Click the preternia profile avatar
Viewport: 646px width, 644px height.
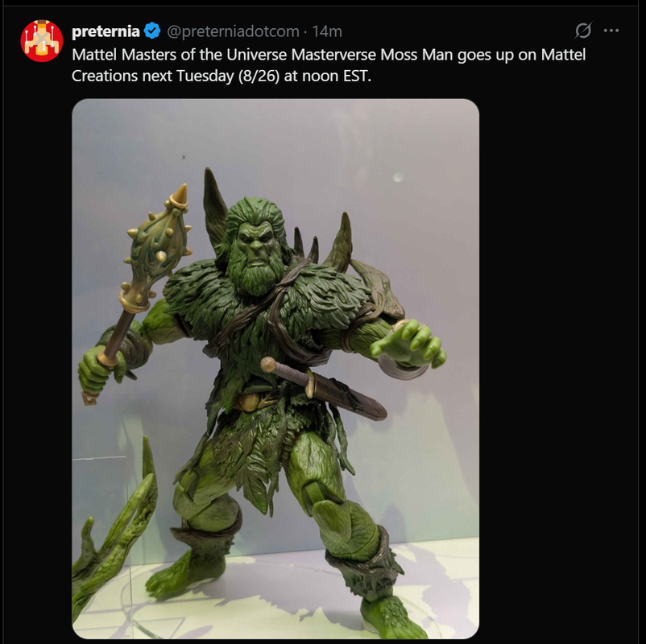click(x=42, y=41)
